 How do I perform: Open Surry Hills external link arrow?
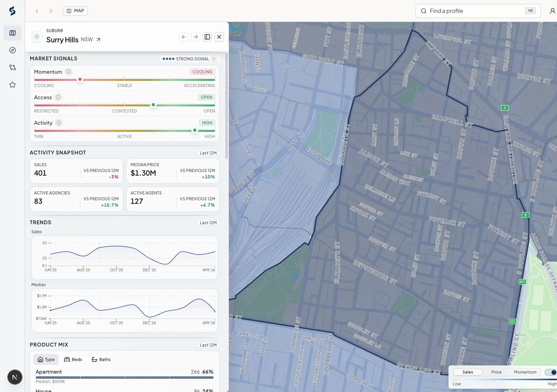click(98, 40)
